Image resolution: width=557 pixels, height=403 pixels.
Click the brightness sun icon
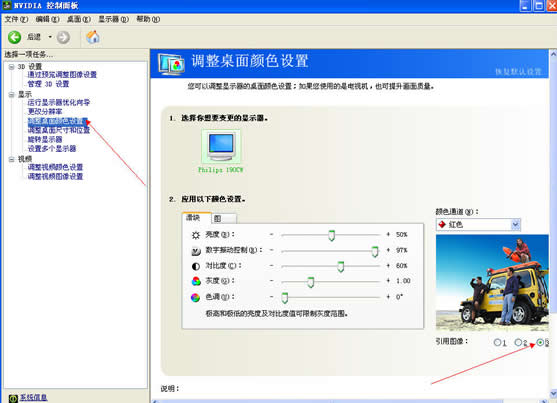[x=196, y=235]
